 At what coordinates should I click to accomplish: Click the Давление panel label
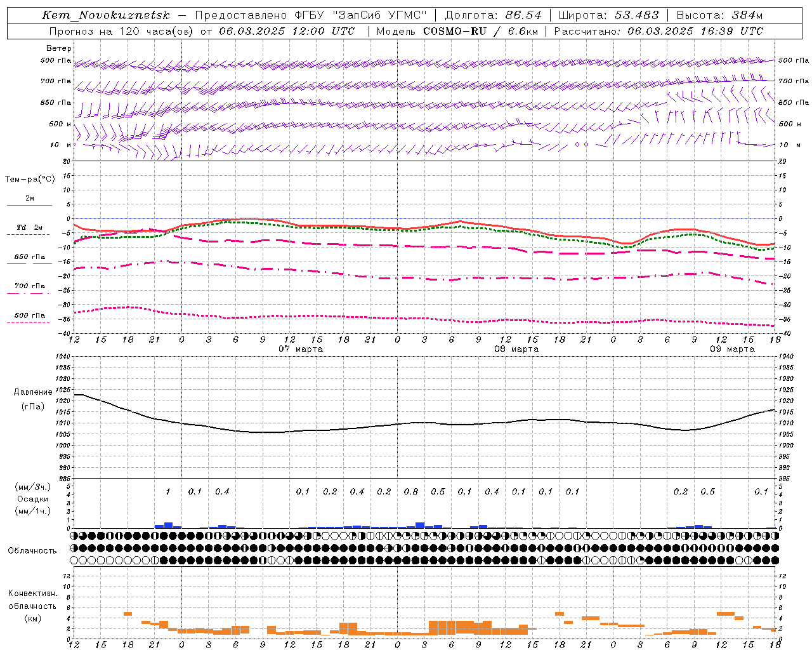click(x=33, y=392)
